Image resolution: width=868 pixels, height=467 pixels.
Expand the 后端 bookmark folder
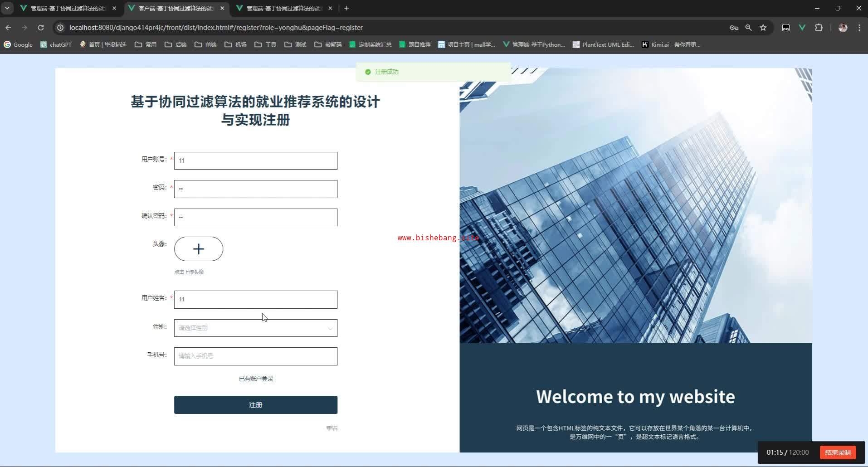(x=176, y=44)
